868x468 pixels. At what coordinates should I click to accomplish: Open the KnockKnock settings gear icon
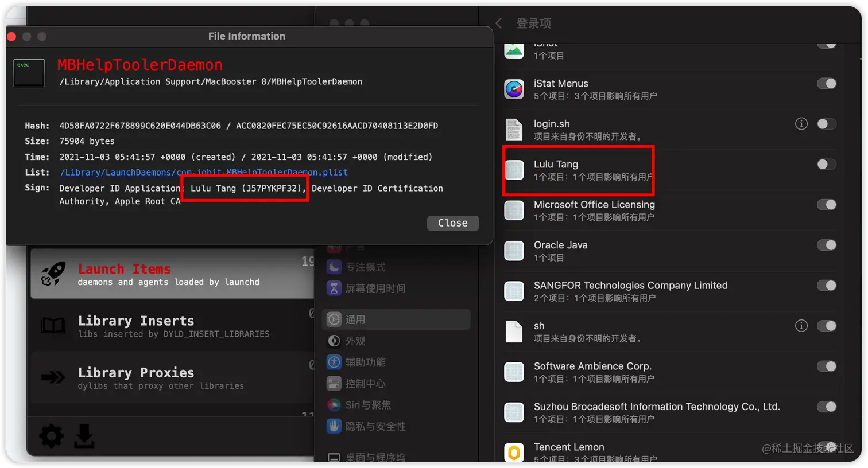coord(52,436)
